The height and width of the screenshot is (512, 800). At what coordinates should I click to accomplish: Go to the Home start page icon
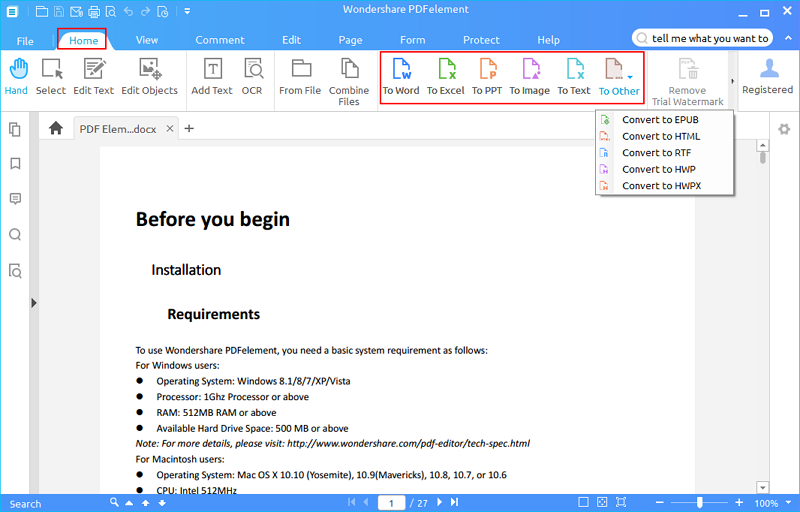pos(56,128)
